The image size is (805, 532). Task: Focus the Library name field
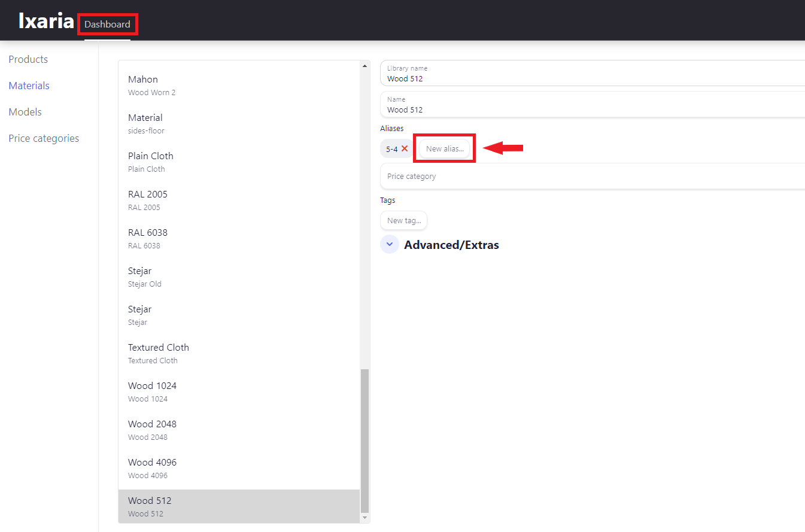pos(593,74)
